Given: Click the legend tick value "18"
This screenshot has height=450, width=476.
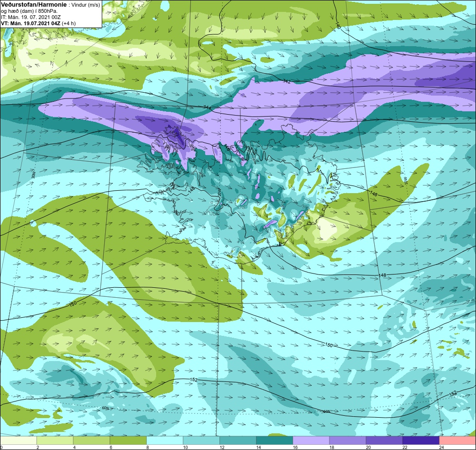Looking at the screenshot, I should (x=331, y=447).
